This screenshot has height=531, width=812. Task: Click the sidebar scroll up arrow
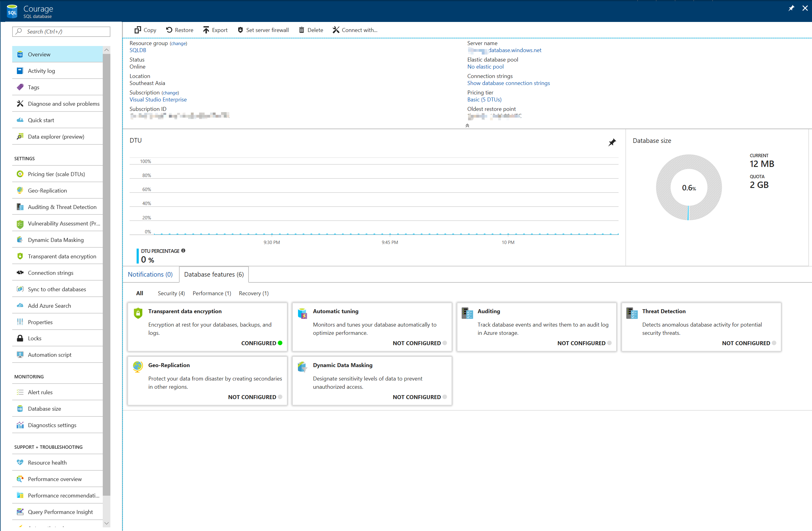tap(106, 50)
